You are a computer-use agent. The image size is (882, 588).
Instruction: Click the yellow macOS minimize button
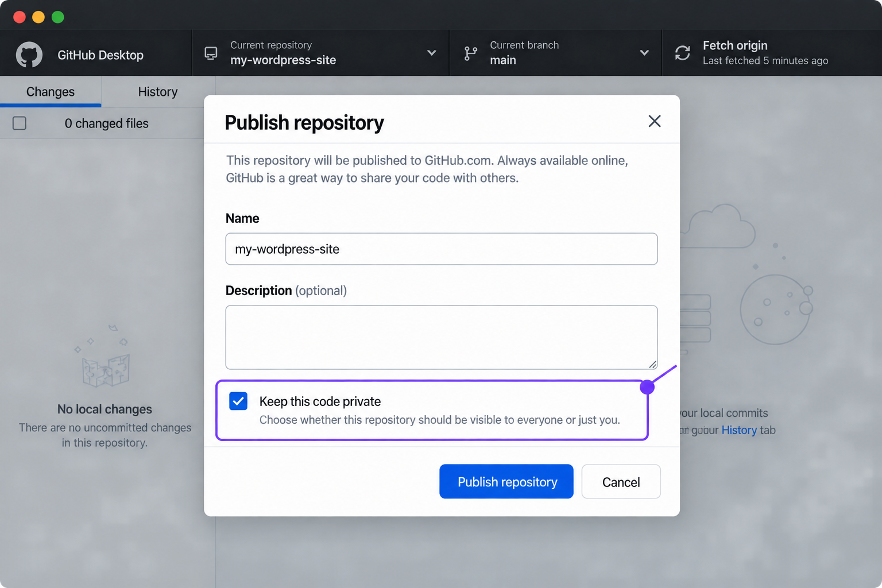[x=38, y=17]
